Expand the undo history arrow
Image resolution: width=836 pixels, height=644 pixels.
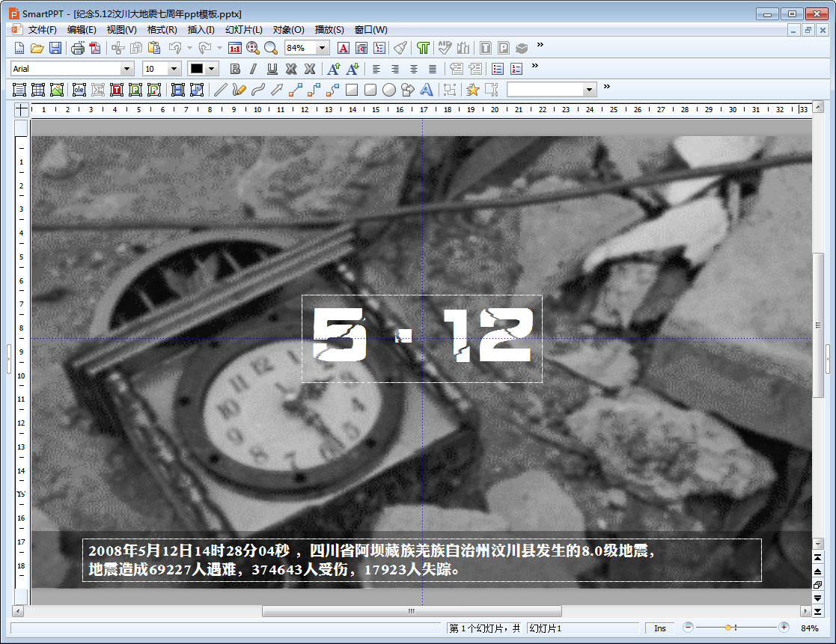coord(190,48)
